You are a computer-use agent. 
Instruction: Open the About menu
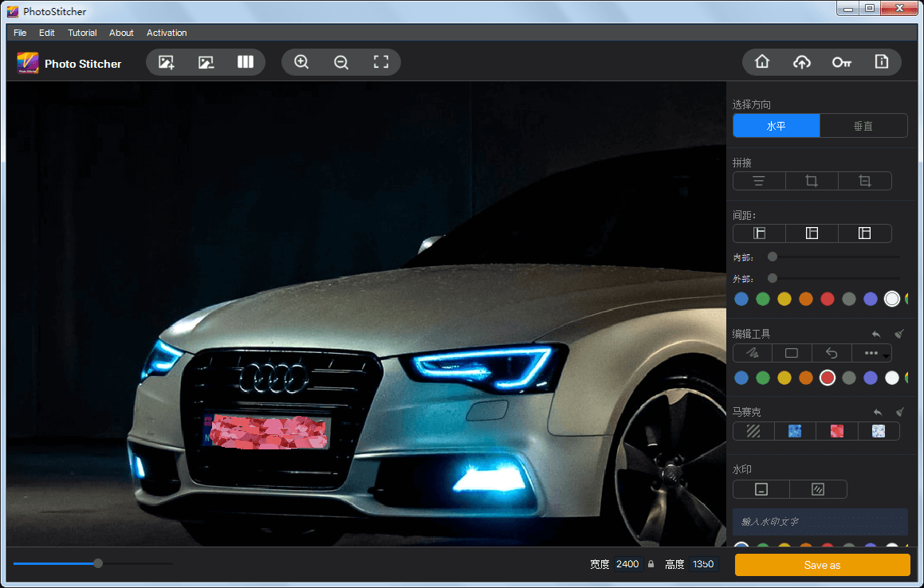(121, 33)
